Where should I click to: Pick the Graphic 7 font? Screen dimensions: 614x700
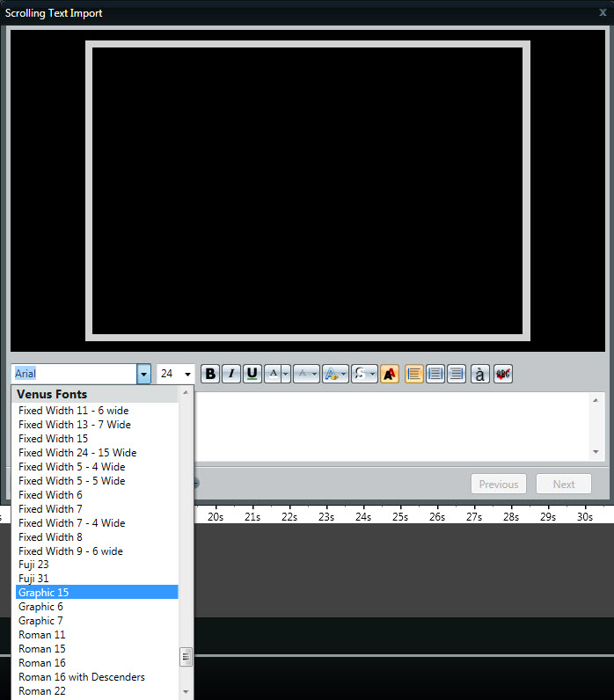coord(97,621)
